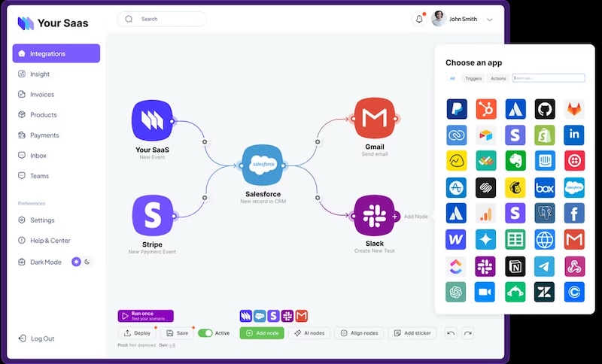Open notifications via the bell icon
Image resolution: width=602 pixels, height=364 pixels.
pos(419,20)
